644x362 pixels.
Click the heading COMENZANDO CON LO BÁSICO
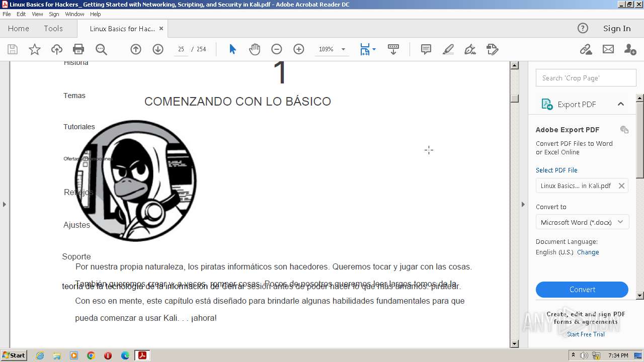pos(237,102)
